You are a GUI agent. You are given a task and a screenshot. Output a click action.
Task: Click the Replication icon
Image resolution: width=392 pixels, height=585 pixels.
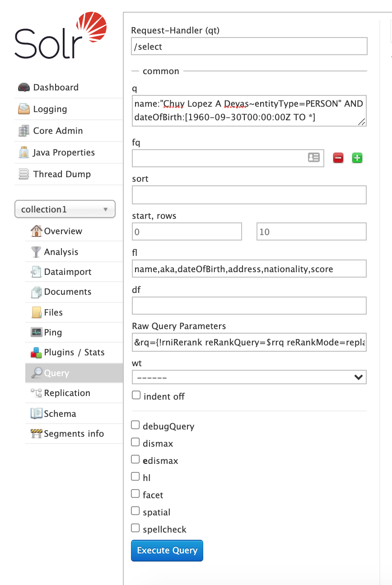click(x=36, y=393)
